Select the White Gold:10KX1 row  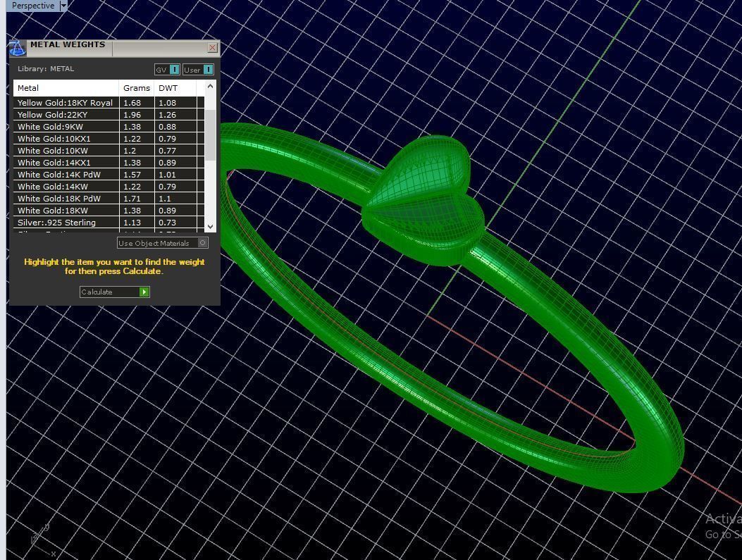(x=109, y=139)
